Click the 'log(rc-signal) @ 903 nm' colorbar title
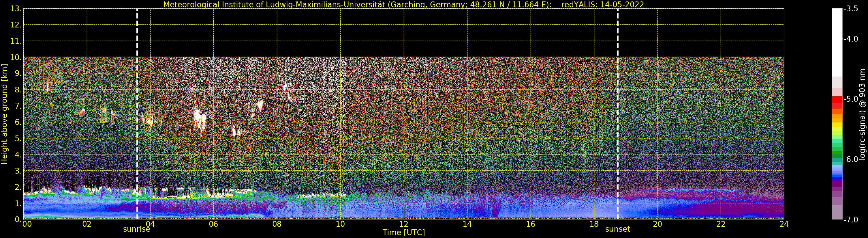The width and height of the screenshot is (868, 238). (862, 114)
